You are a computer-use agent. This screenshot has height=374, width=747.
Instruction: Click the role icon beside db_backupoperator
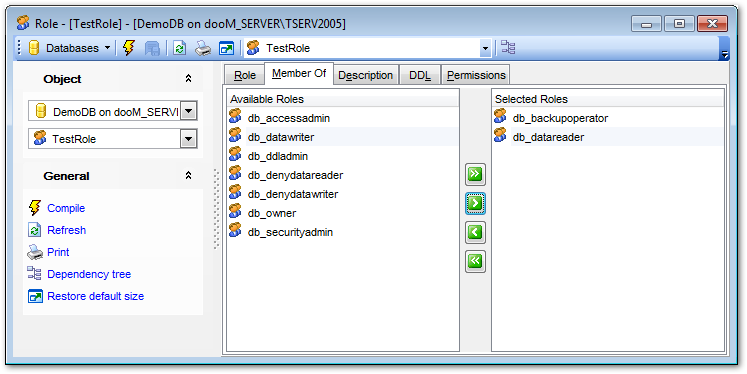tap(500, 116)
